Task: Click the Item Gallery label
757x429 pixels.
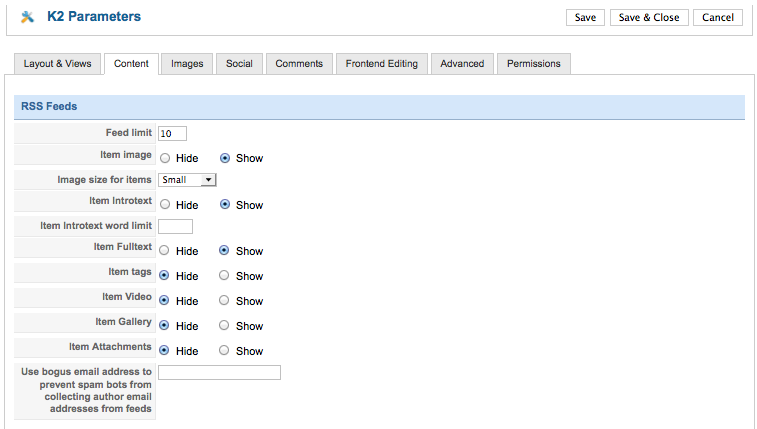Action: 123,322
